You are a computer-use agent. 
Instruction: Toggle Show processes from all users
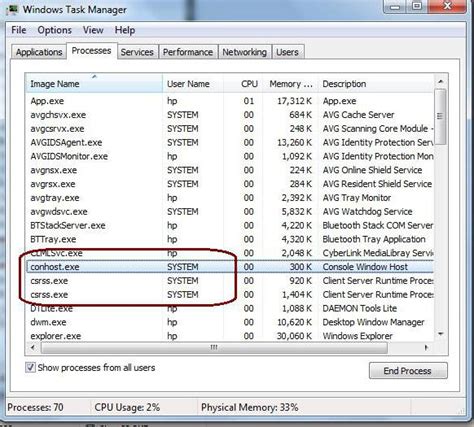(30, 368)
